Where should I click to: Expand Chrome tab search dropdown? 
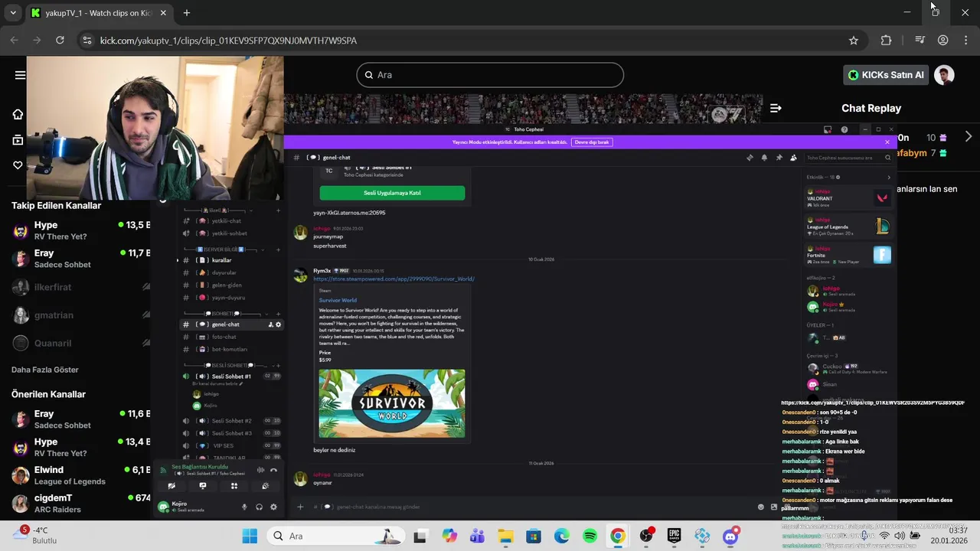pyautogui.click(x=12, y=13)
